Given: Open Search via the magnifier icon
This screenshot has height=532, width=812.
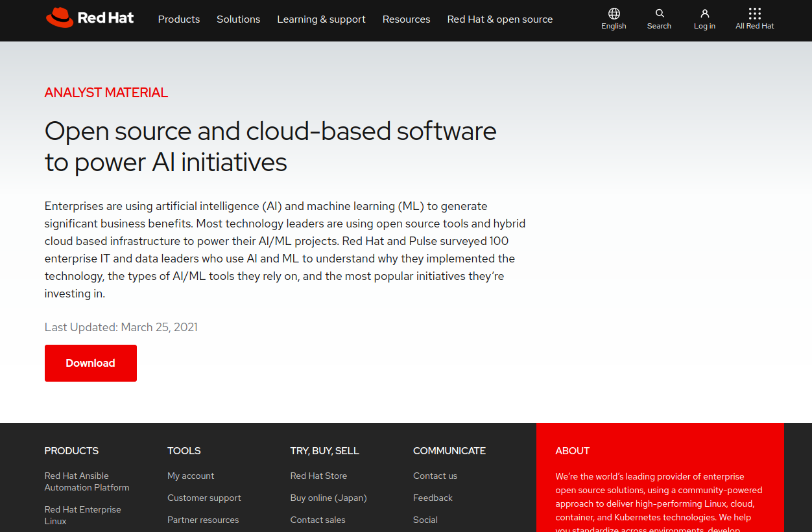Looking at the screenshot, I should 659,14.
